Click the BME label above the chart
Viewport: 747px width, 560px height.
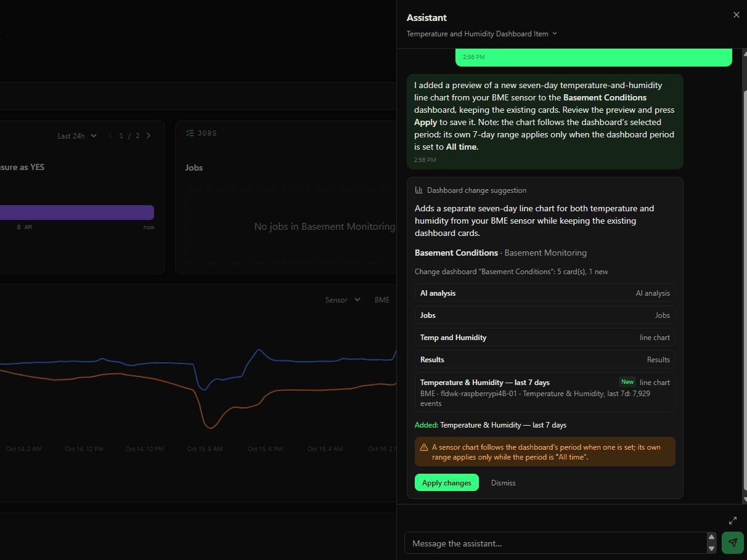(382, 300)
